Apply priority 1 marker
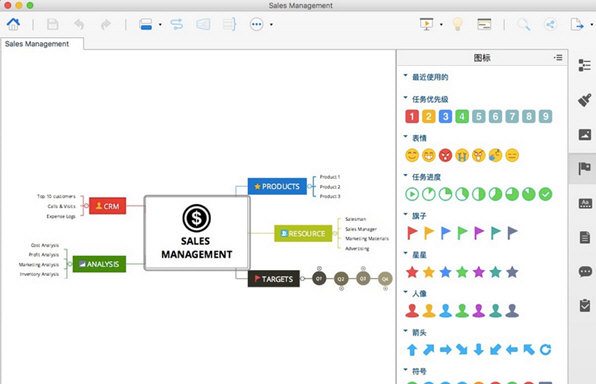The height and width of the screenshot is (384, 596). click(412, 116)
